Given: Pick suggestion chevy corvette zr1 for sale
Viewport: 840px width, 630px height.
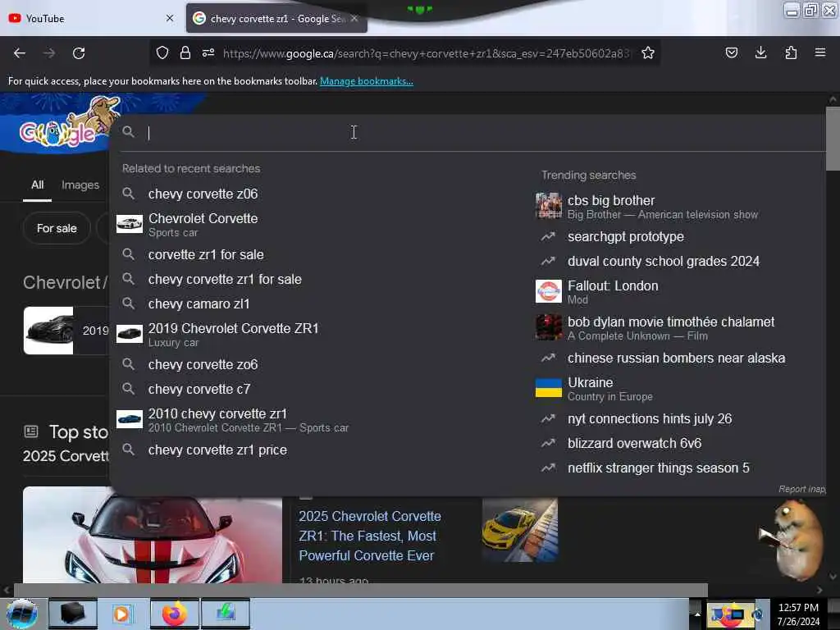Looking at the screenshot, I should pos(225,280).
